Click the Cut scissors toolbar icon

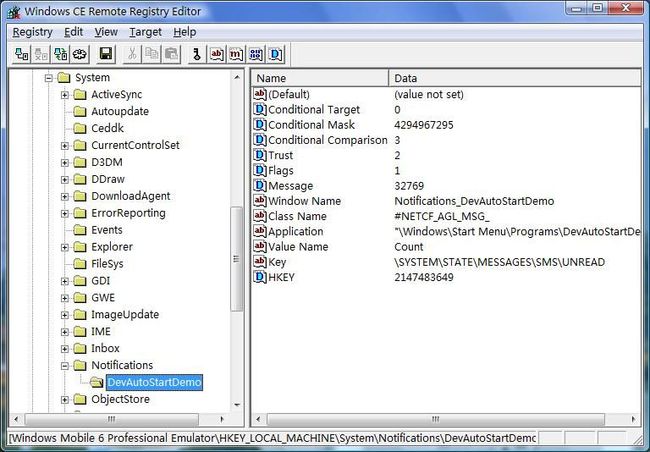132,54
